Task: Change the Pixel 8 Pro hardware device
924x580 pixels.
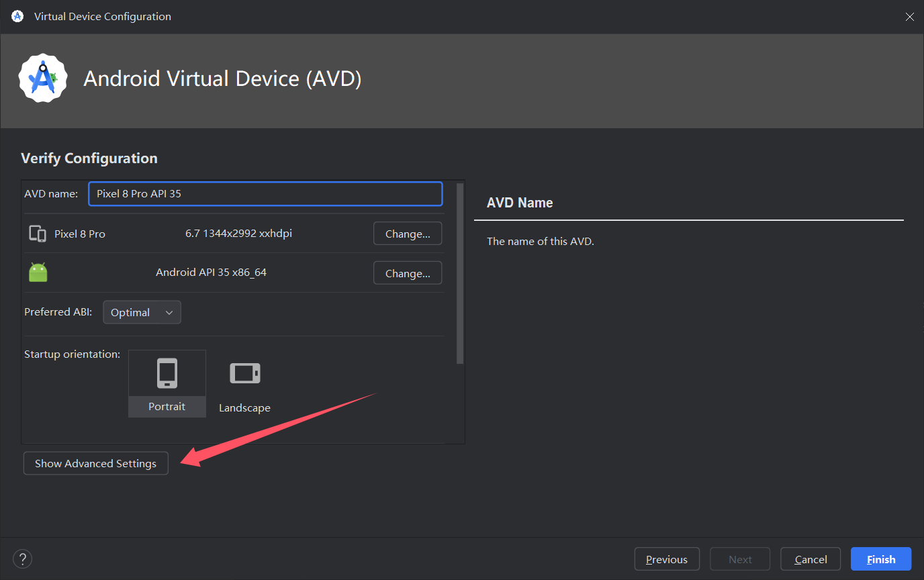Action: (408, 234)
